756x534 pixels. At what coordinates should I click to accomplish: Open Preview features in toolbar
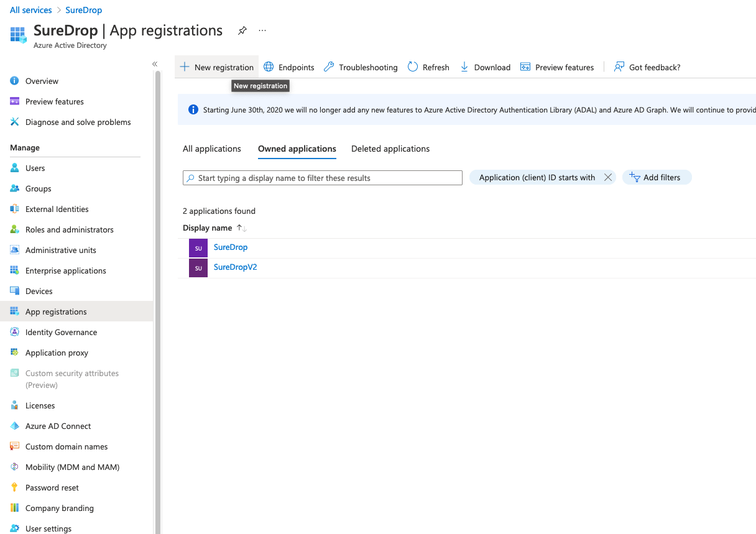[x=557, y=67]
